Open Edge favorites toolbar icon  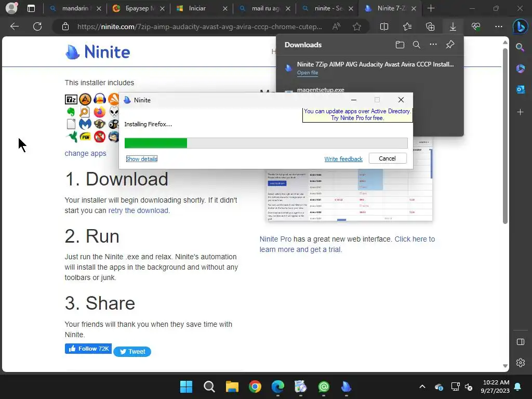[407, 26]
